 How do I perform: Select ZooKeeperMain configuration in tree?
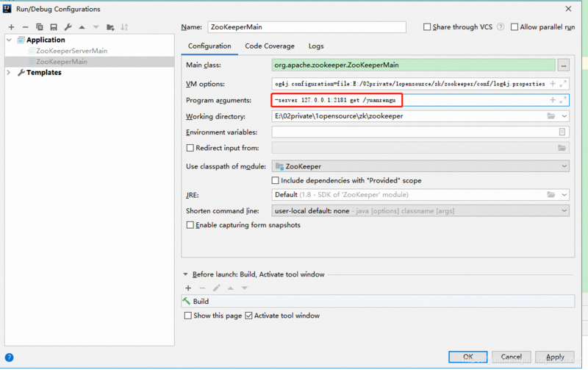(62, 62)
